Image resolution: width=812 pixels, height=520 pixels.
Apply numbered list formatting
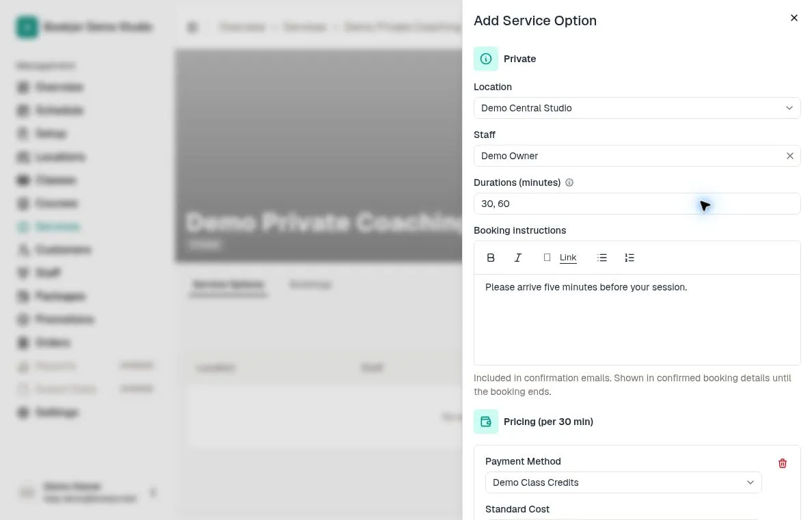(x=630, y=258)
